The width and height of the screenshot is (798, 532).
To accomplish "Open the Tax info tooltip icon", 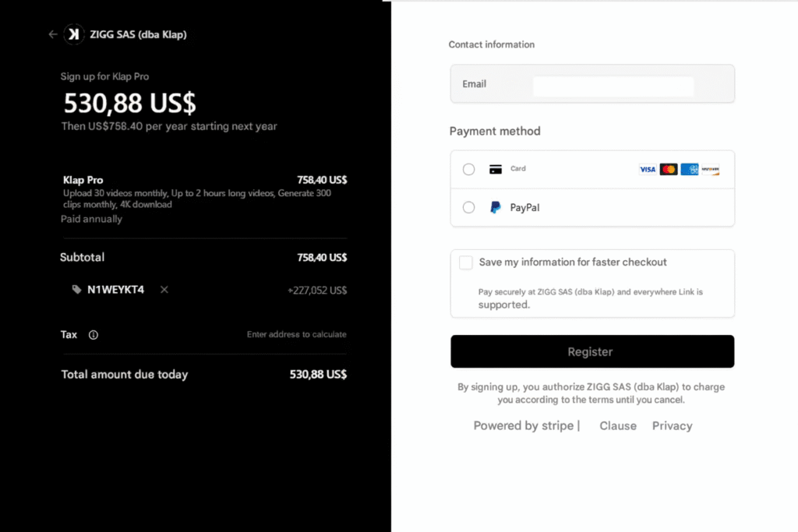I will pyautogui.click(x=94, y=335).
